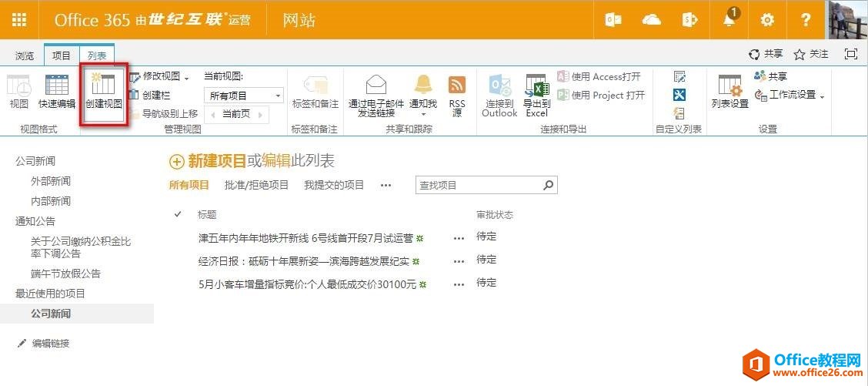Open 关于公司缴纳公积金比率下调公告 link
The height and width of the screenshot is (386, 868).
point(82,247)
